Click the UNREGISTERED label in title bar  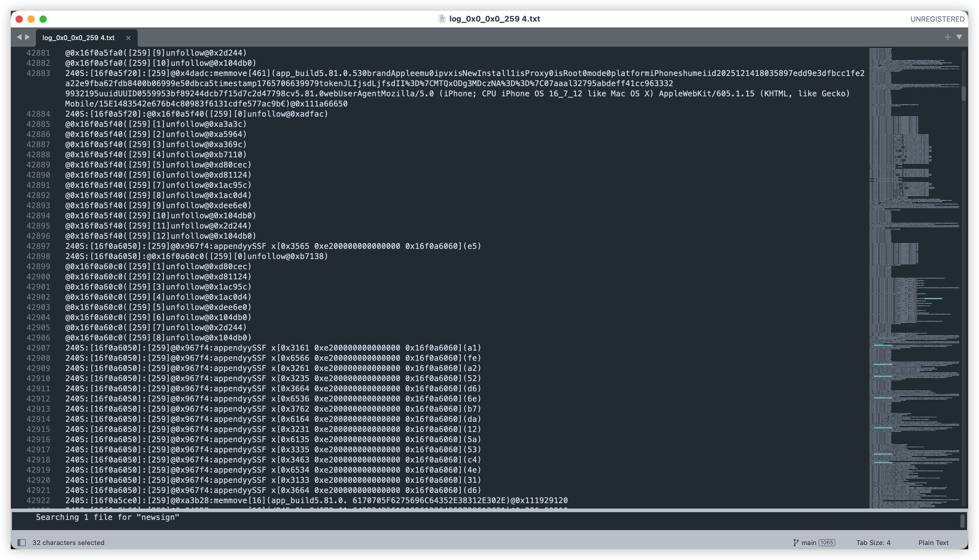937,19
